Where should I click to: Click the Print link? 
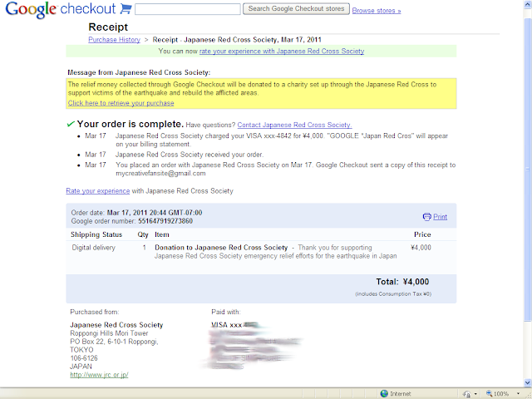click(440, 217)
